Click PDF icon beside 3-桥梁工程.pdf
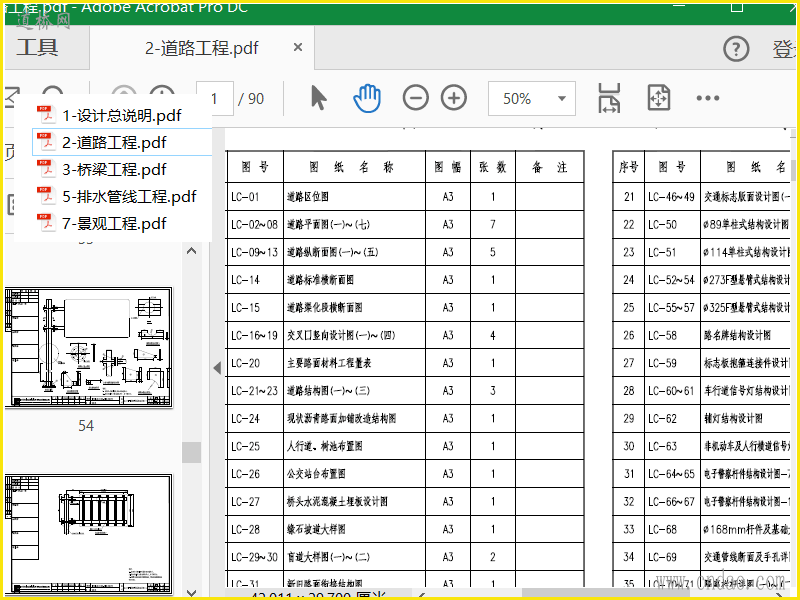Viewport: 800px width, 600px height. pyautogui.click(x=46, y=169)
